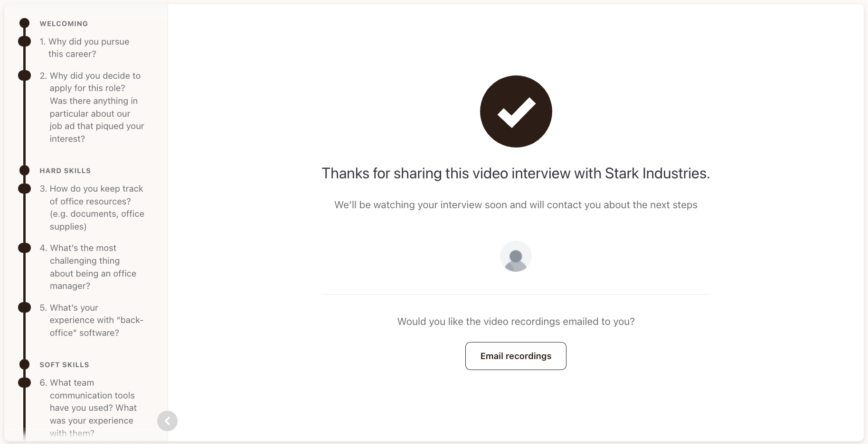Viewport: 868px width, 444px height.
Task: Click the timeline dot beside question 3
Action: coord(25,188)
